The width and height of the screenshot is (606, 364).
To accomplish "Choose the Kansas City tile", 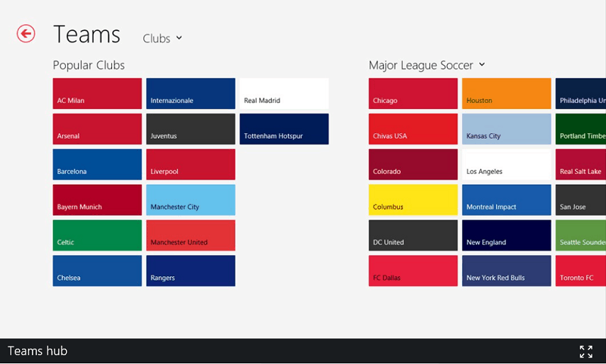I will click(x=507, y=129).
